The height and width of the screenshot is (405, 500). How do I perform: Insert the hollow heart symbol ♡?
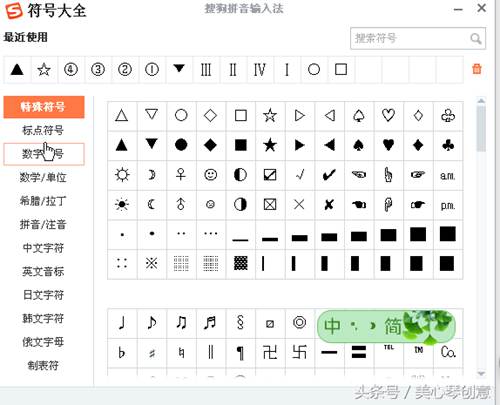click(388, 116)
